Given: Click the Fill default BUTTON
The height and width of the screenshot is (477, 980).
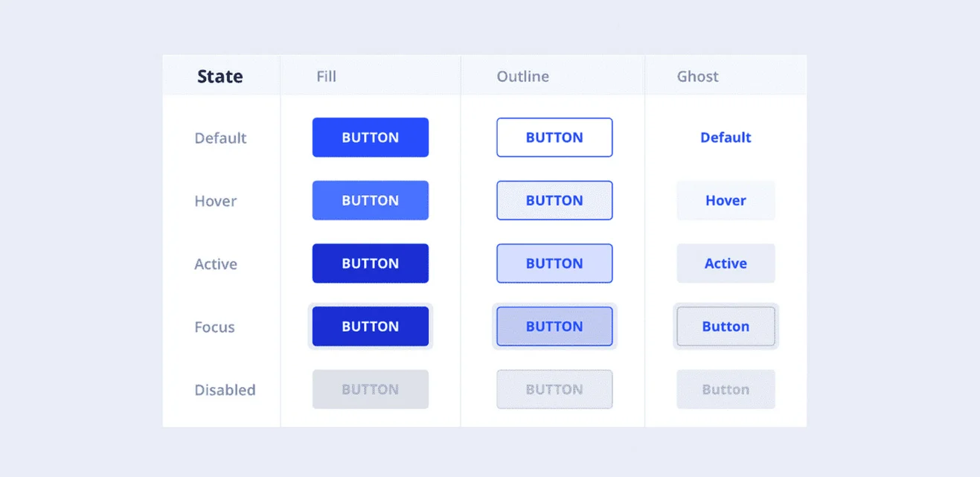Looking at the screenshot, I should click(370, 138).
